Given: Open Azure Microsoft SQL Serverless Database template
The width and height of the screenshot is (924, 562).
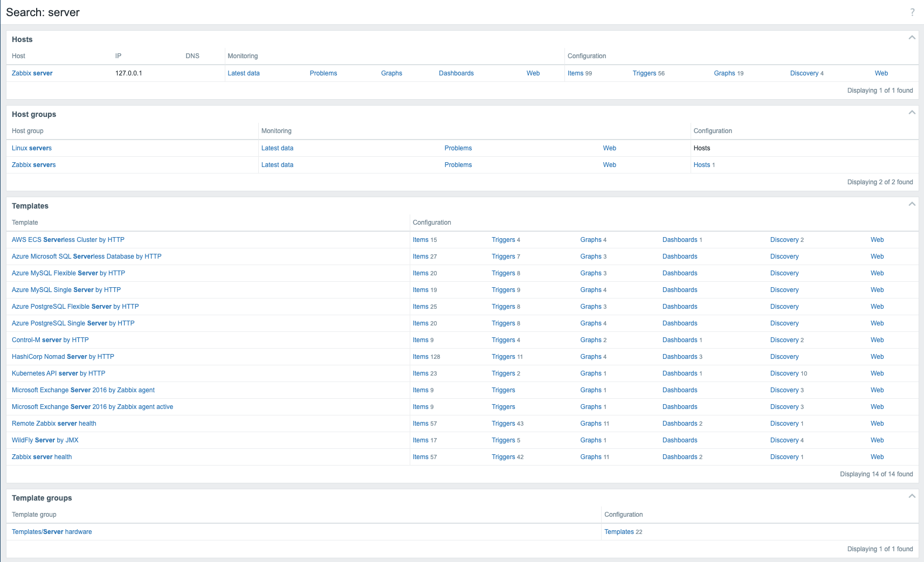Looking at the screenshot, I should tap(87, 256).
